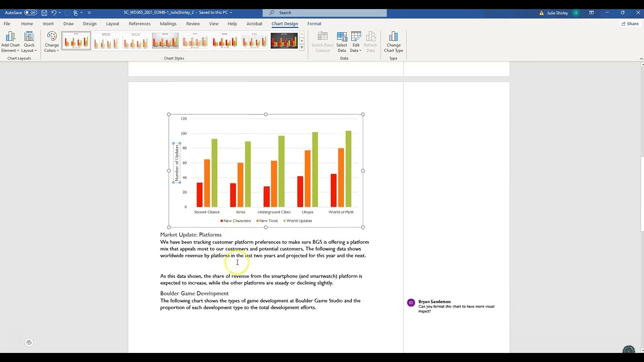Click the World Updates legend entry
This screenshot has height=362, width=644.
point(298,221)
